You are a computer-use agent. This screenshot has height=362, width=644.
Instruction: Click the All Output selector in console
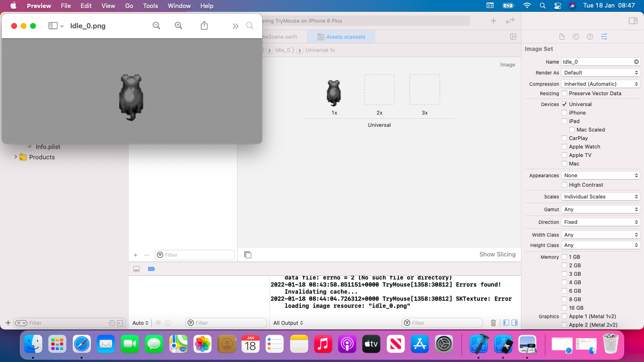coord(288,323)
